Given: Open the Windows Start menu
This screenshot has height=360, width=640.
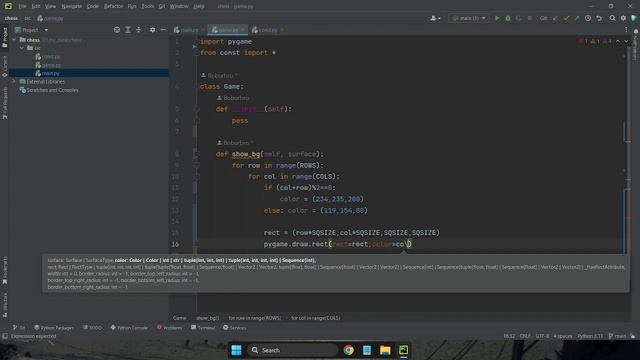Looking at the screenshot, I should click(x=236, y=350).
